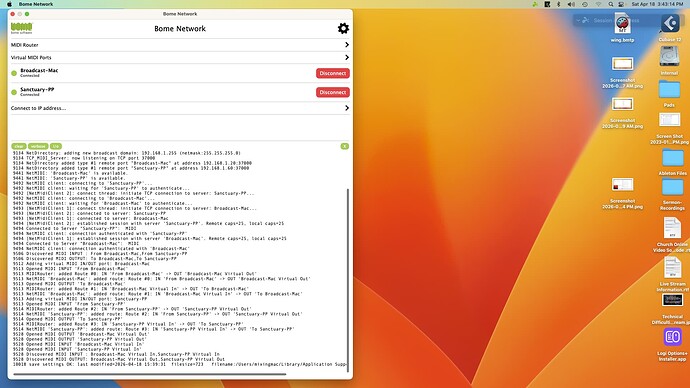Screen dimensions: 690x388
Task: Click Sanctuary-PP green status indicator
Action: (x=14, y=92)
